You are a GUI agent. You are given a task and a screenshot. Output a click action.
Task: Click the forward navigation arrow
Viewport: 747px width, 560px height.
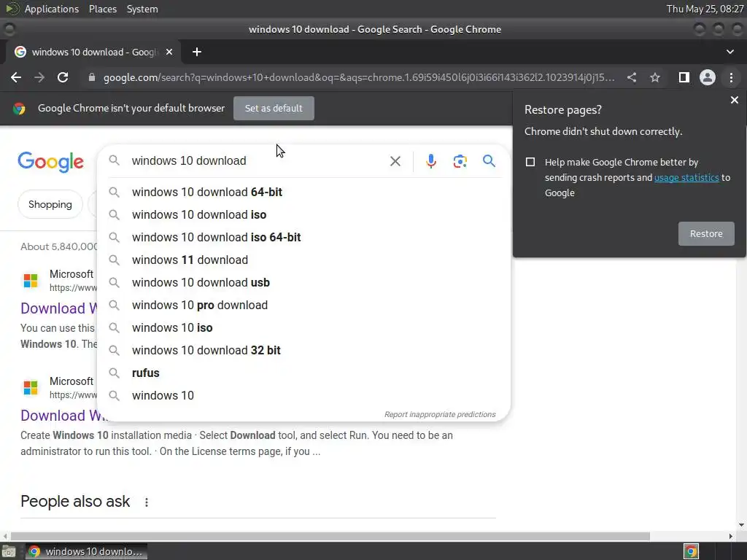(x=39, y=77)
